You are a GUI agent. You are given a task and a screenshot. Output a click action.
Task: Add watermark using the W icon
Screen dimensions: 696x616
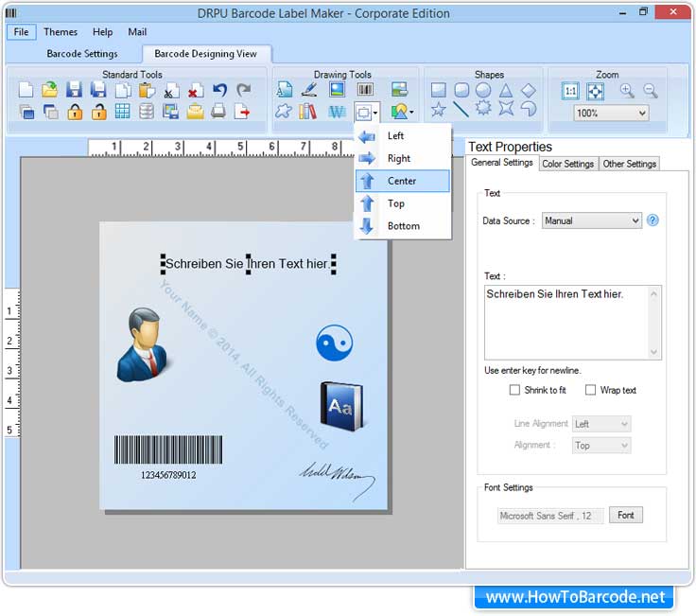pyautogui.click(x=337, y=112)
